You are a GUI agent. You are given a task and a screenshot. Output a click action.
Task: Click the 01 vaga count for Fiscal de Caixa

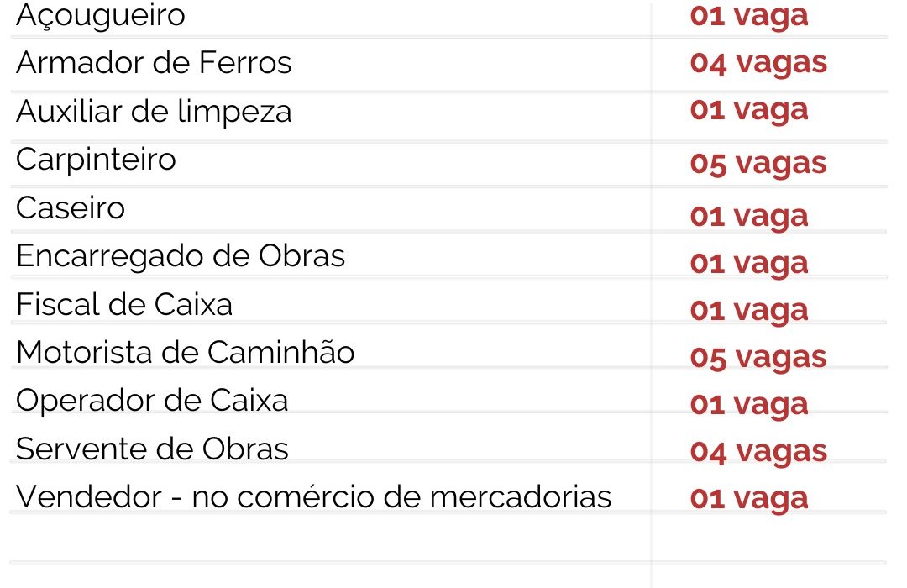pos(749,310)
